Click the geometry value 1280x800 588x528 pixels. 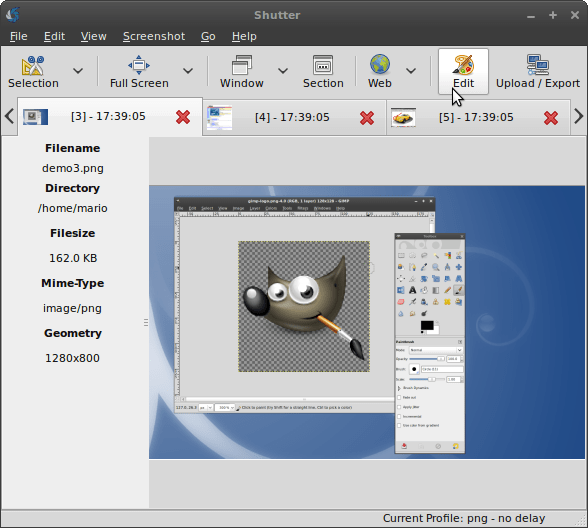tap(72, 358)
